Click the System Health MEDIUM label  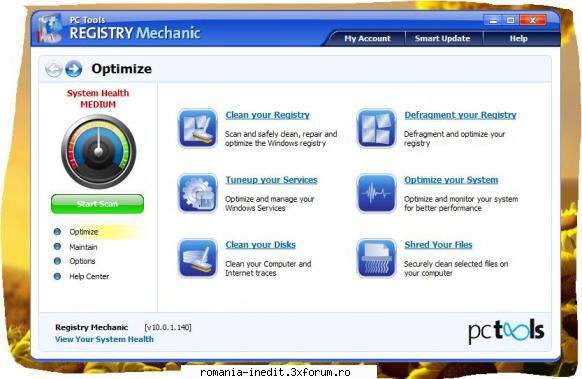[x=98, y=99]
